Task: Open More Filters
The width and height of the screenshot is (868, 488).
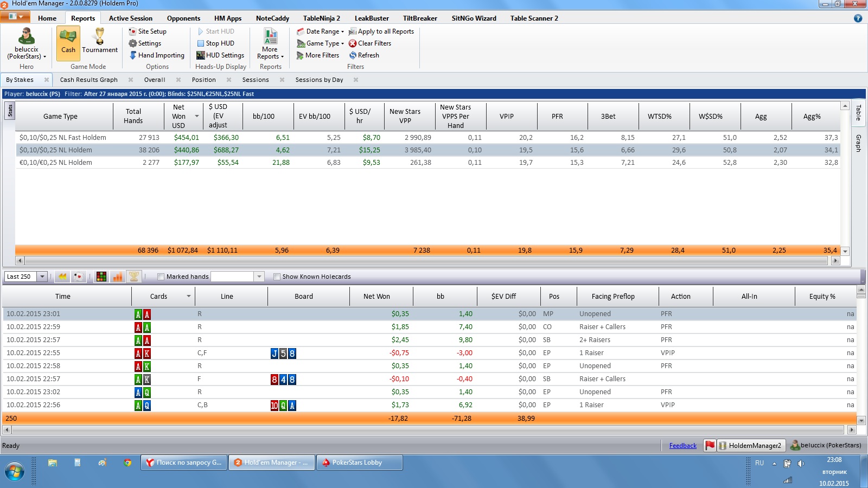Action: click(x=318, y=55)
